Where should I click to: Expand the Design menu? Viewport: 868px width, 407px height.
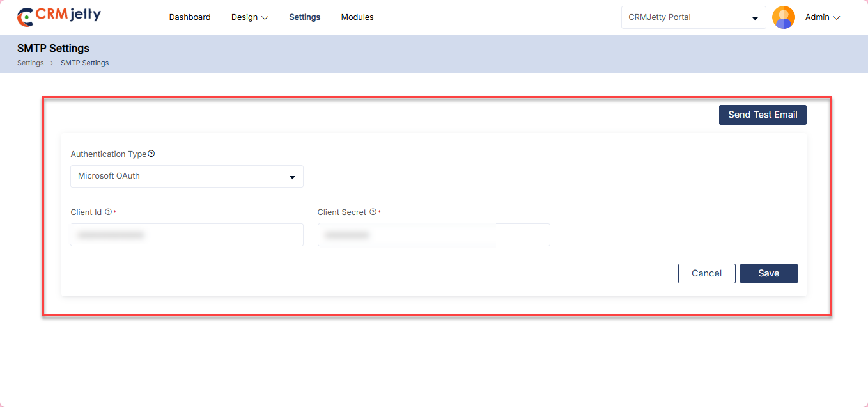pyautogui.click(x=250, y=17)
